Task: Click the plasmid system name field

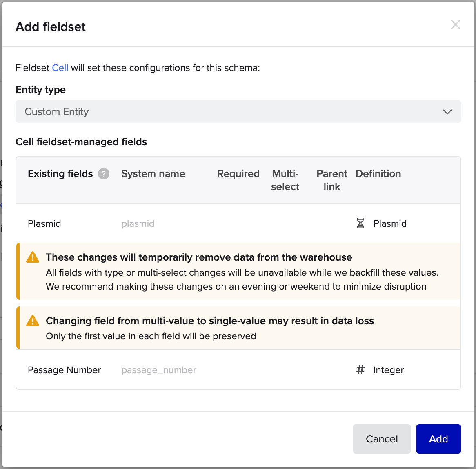Action: tap(138, 223)
